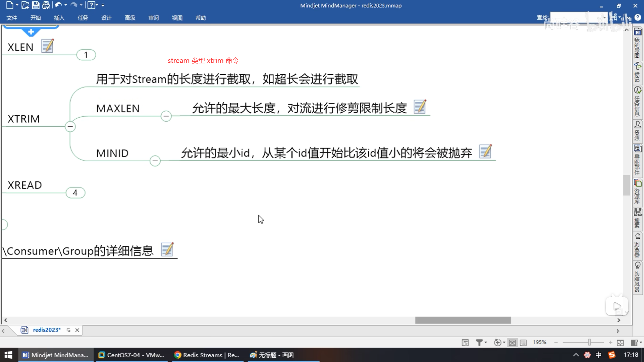Image resolution: width=644 pixels, height=362 pixels.
Task: Click the print icon in quick toolbar
Action: click(x=46, y=5)
